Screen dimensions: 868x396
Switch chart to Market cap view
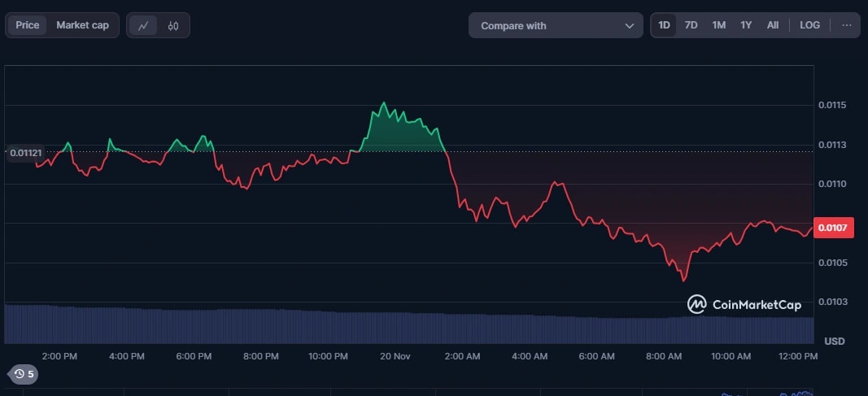[x=82, y=25]
